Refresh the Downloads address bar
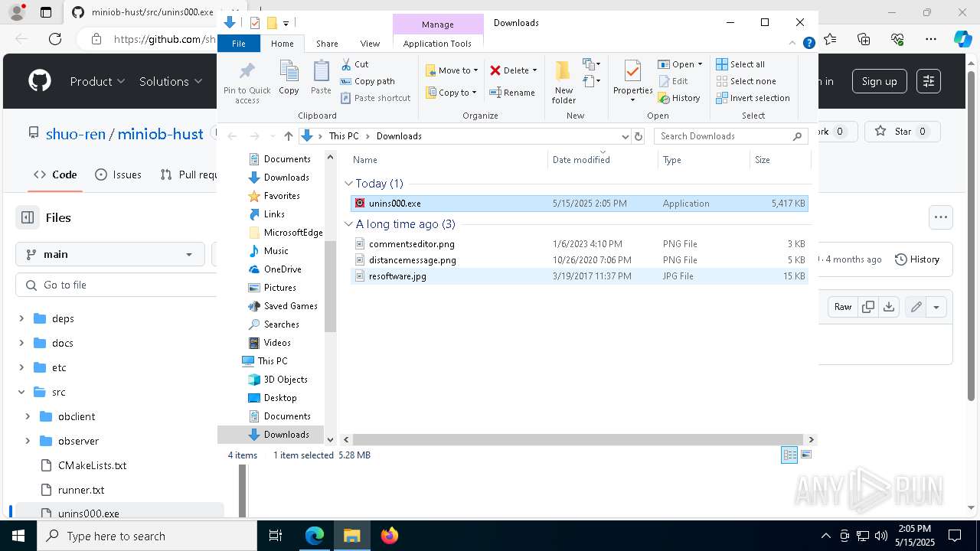This screenshot has width=980, height=551. (639, 136)
